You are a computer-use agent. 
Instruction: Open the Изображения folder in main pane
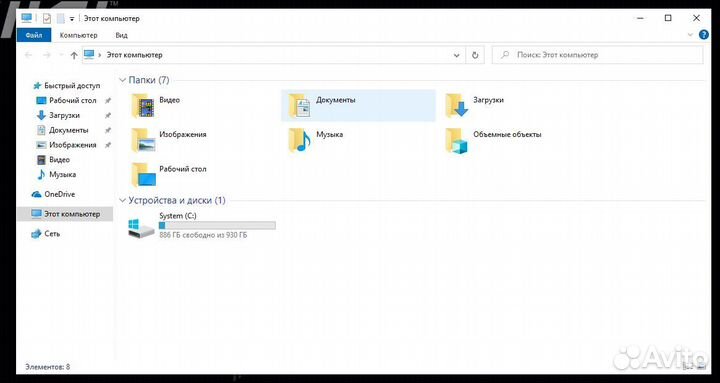tap(168, 140)
